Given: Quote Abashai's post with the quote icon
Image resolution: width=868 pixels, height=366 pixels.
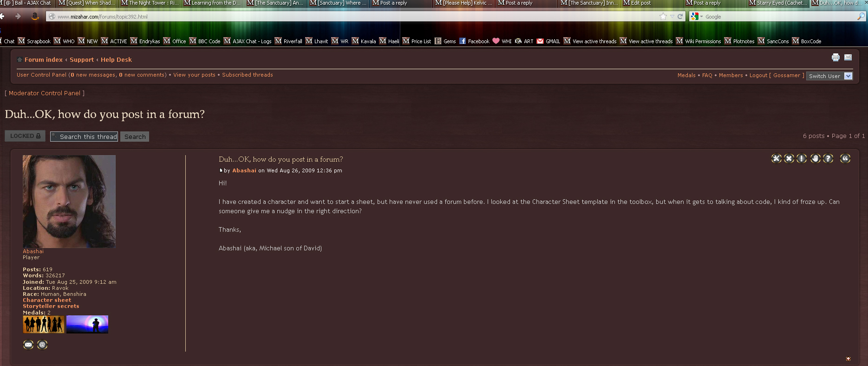Looking at the screenshot, I should [x=845, y=158].
